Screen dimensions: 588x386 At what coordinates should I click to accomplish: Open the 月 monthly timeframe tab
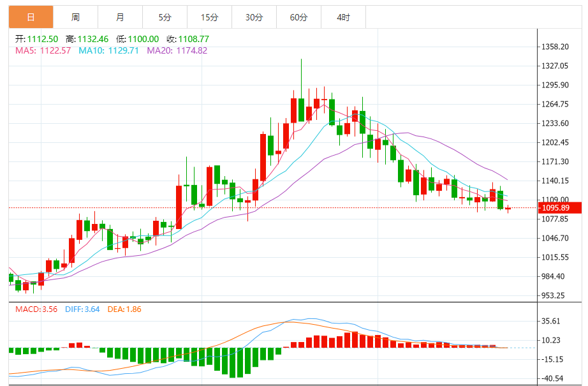pyautogui.click(x=121, y=18)
